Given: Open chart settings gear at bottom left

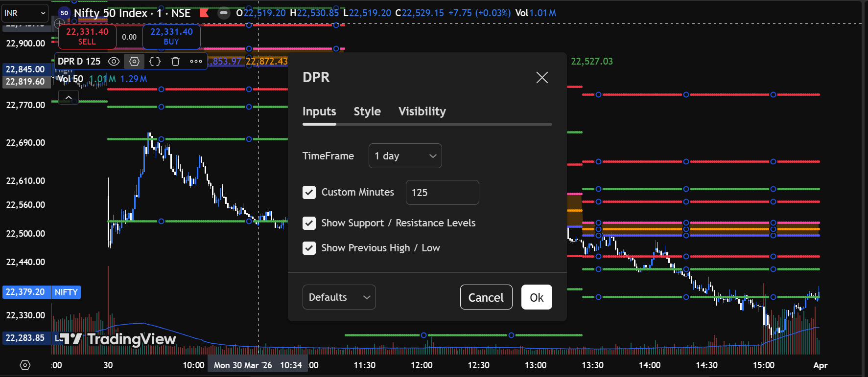Looking at the screenshot, I should (25, 365).
